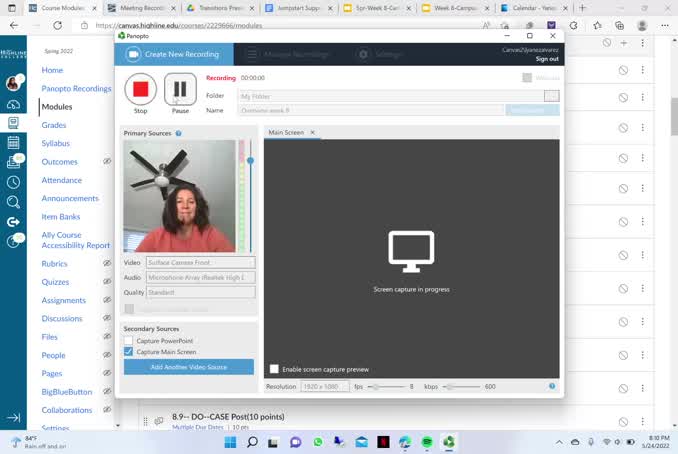Adjust the audio volume slider handle
The image size is (678, 454).
tap(250, 160)
